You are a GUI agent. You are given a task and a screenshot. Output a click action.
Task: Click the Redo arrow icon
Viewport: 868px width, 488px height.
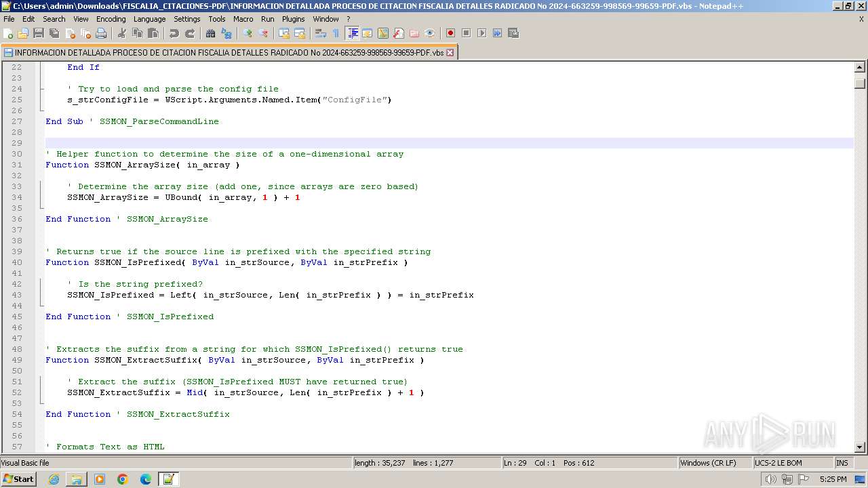pyautogui.click(x=190, y=33)
